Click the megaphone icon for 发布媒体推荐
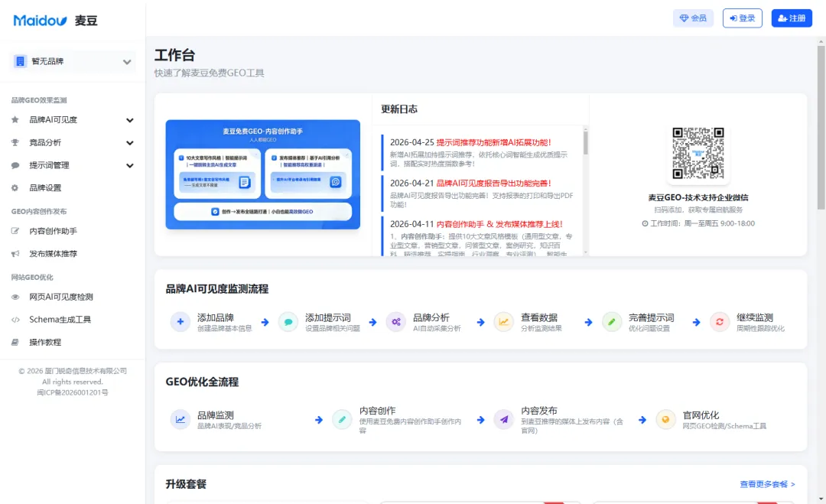 coord(15,254)
